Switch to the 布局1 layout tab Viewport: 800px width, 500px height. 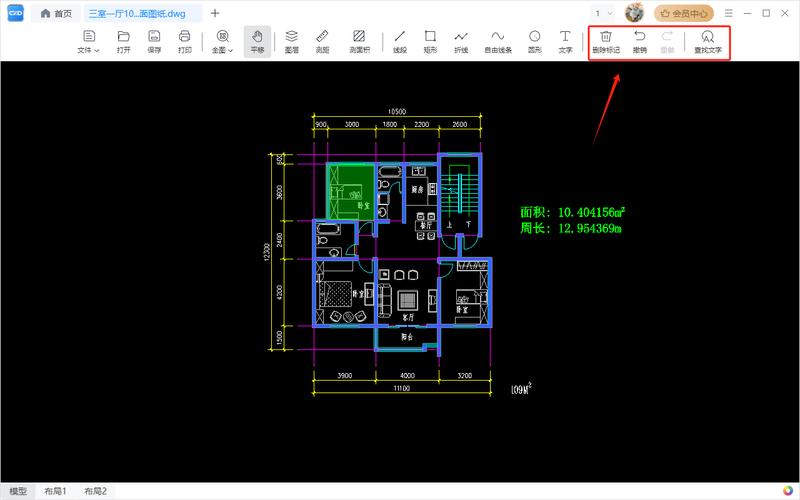click(x=54, y=492)
